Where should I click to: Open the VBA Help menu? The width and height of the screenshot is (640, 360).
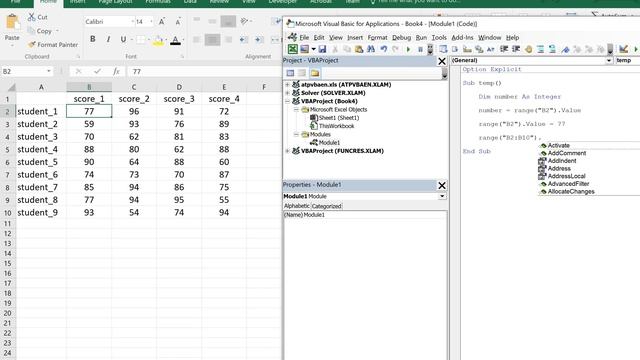(x=512, y=38)
